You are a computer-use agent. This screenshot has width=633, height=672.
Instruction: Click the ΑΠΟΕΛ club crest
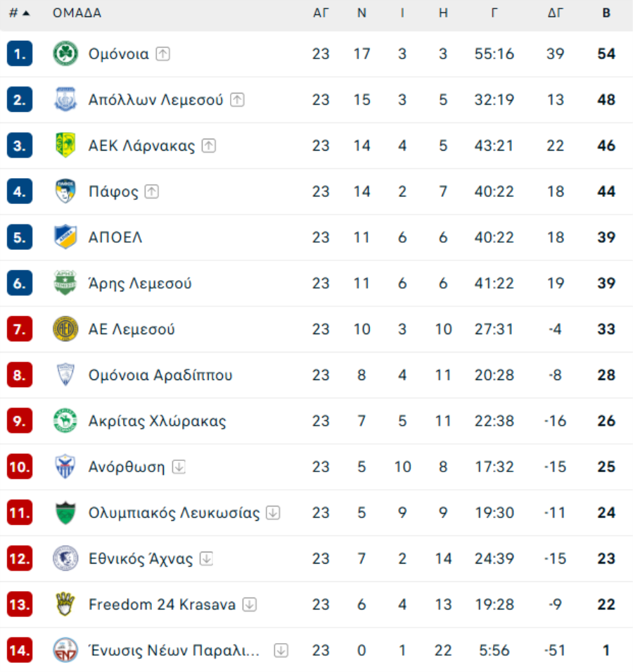point(65,237)
